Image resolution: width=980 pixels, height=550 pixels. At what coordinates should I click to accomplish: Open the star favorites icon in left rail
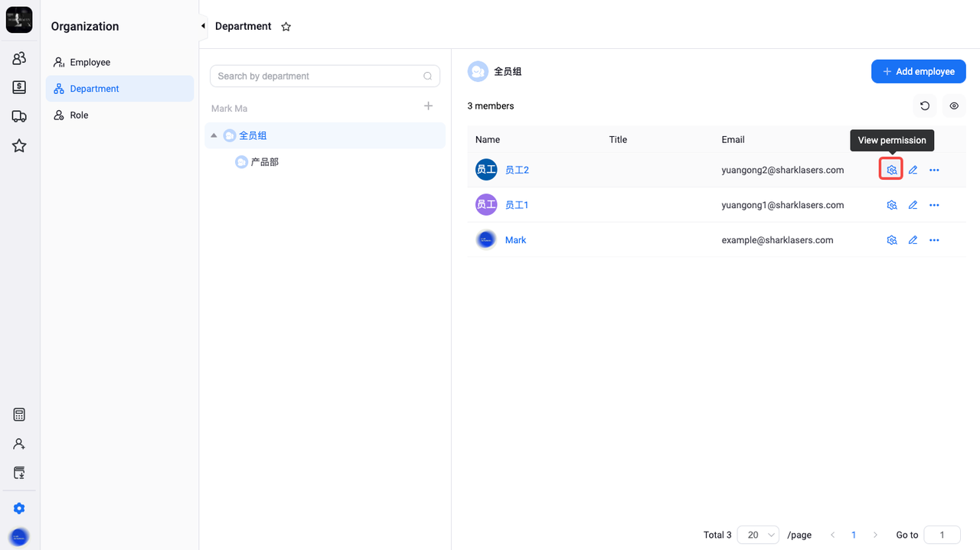19,145
